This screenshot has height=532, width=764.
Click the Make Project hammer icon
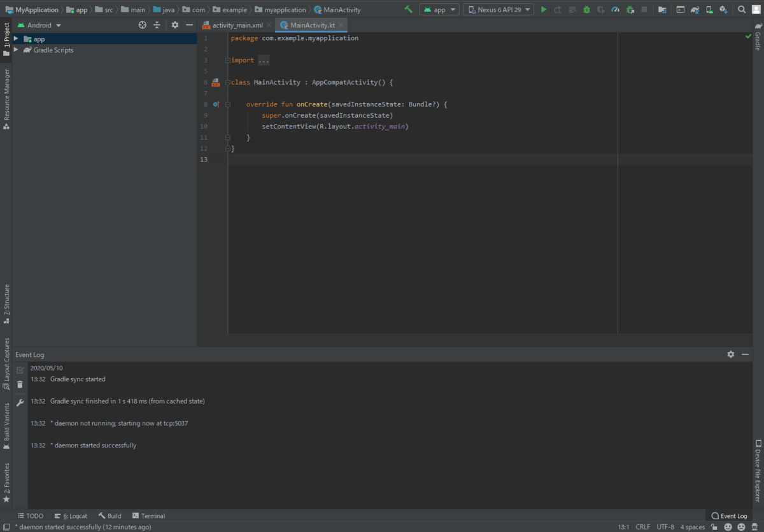pyautogui.click(x=409, y=10)
